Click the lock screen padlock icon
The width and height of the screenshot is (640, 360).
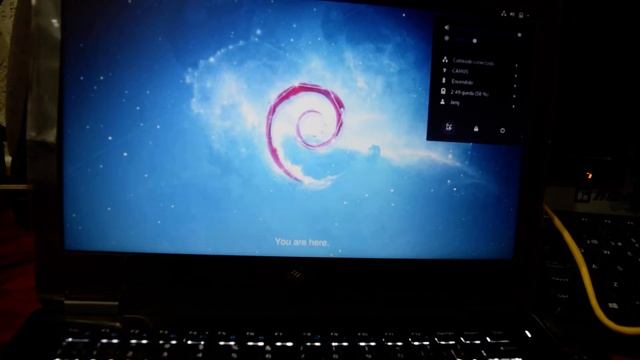click(476, 129)
